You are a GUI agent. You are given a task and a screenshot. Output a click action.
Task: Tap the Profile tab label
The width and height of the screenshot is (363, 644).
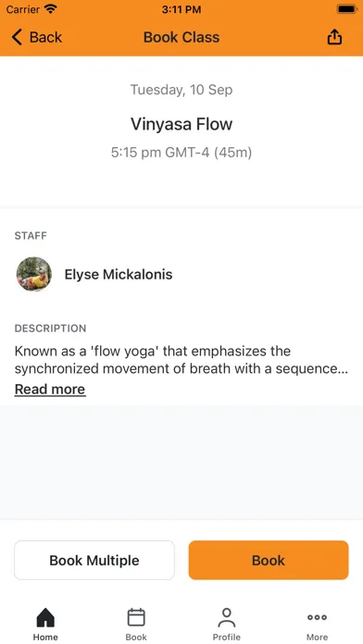coord(227,637)
